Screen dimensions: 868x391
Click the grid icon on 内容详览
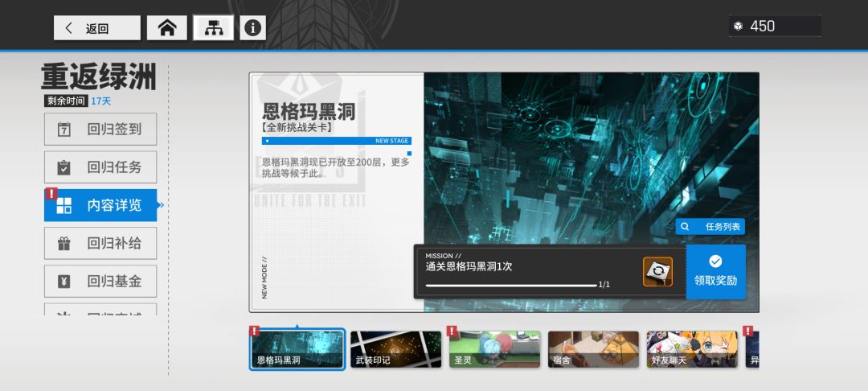64,205
